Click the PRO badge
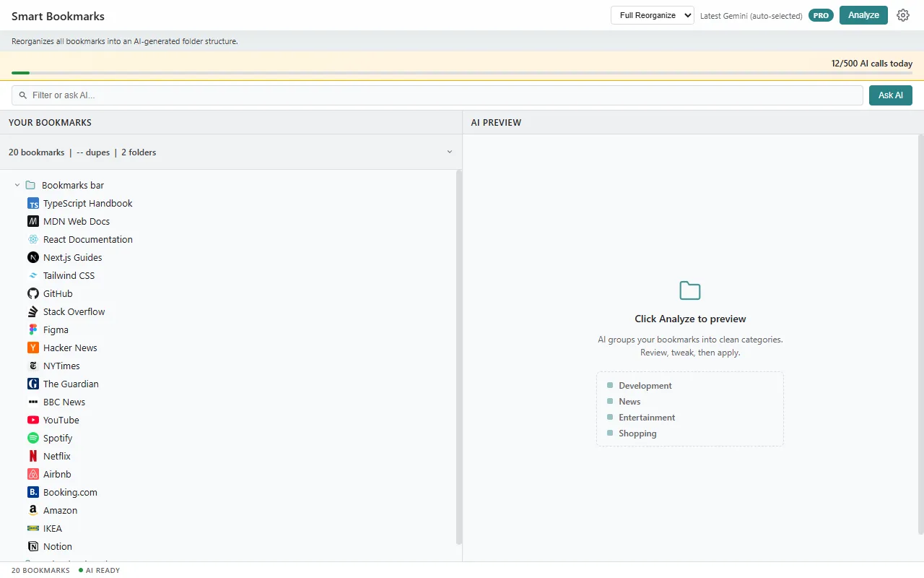 click(821, 15)
